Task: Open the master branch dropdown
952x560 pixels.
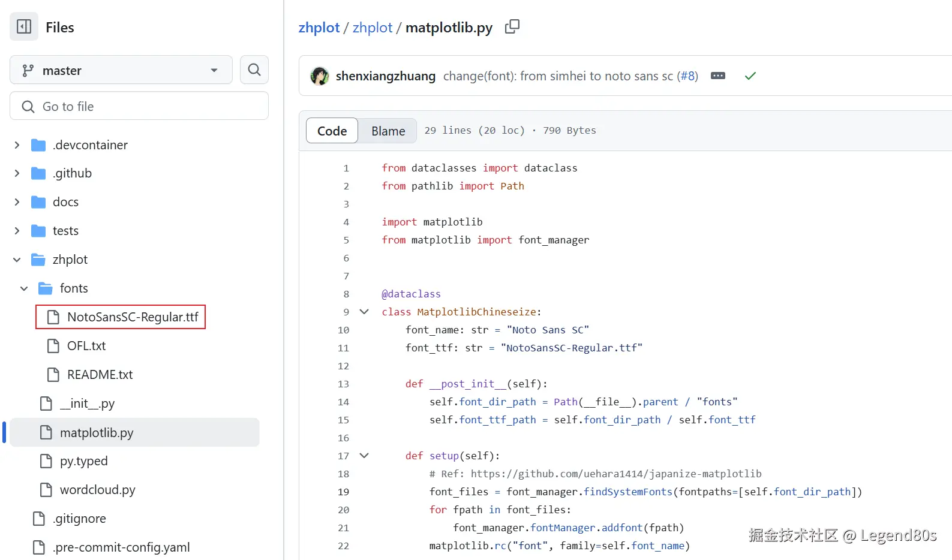Action: (x=121, y=70)
